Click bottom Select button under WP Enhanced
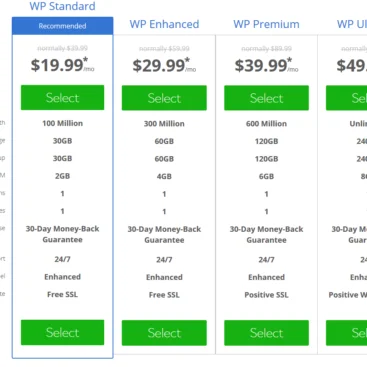Image resolution: width=367 pixels, height=367 pixels. pyautogui.click(x=164, y=333)
